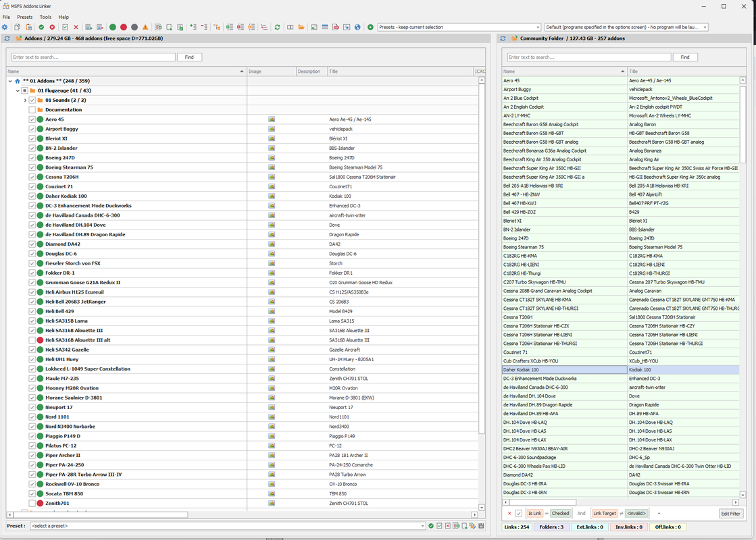Click the Link Target filter tag
This screenshot has width=756, height=540.
[x=605, y=514]
